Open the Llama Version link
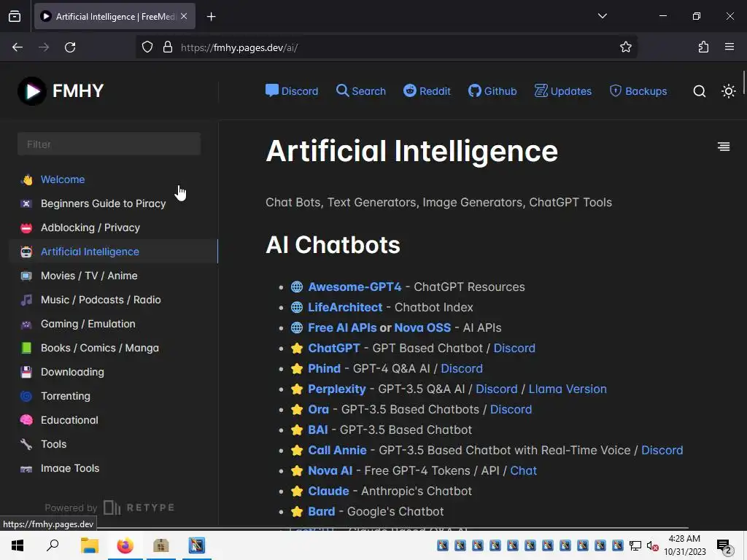Screen dimensions: 747x560 [568, 389]
